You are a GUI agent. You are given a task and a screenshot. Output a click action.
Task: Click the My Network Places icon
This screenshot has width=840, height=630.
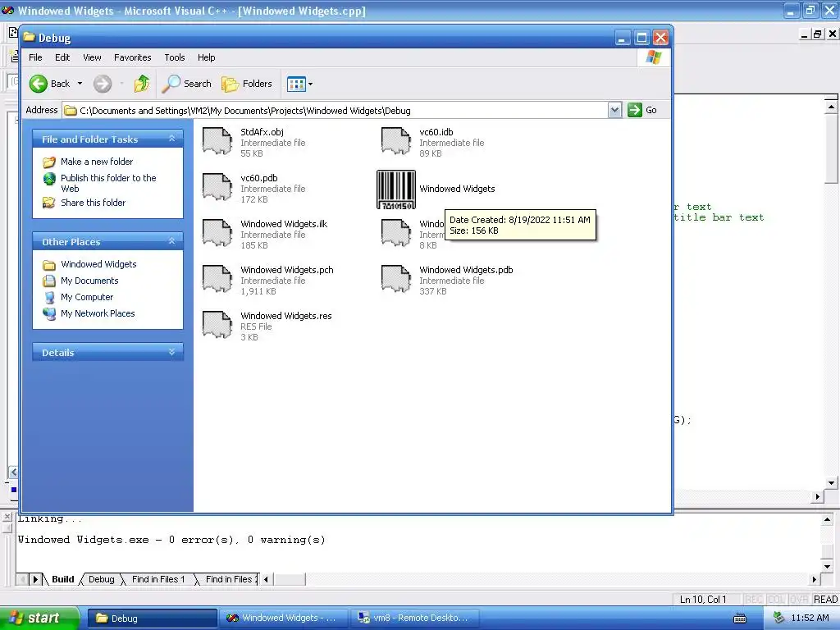point(49,313)
